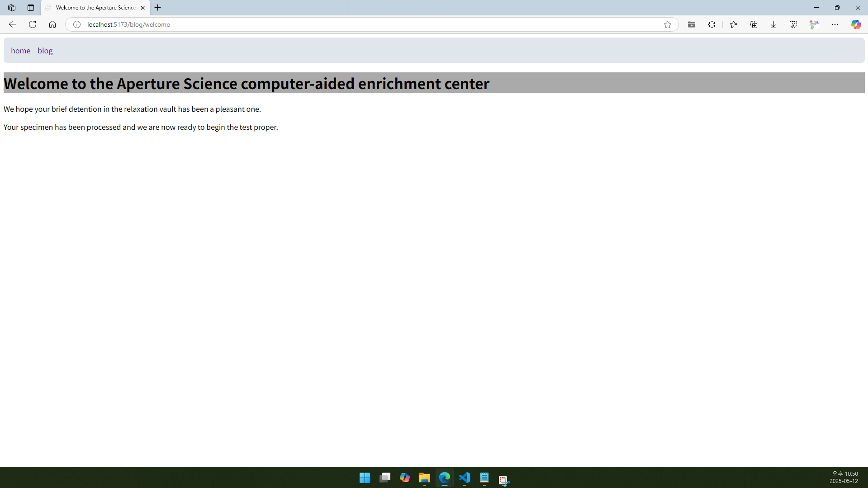Image resolution: width=868 pixels, height=488 pixels.
Task: Open Visual Studio Code from taskbar
Action: (465, 478)
